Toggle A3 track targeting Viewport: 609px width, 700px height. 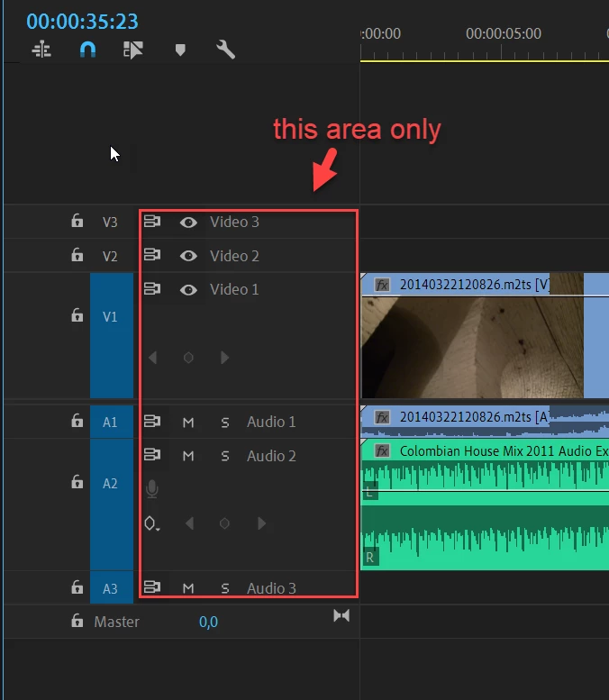(x=111, y=588)
